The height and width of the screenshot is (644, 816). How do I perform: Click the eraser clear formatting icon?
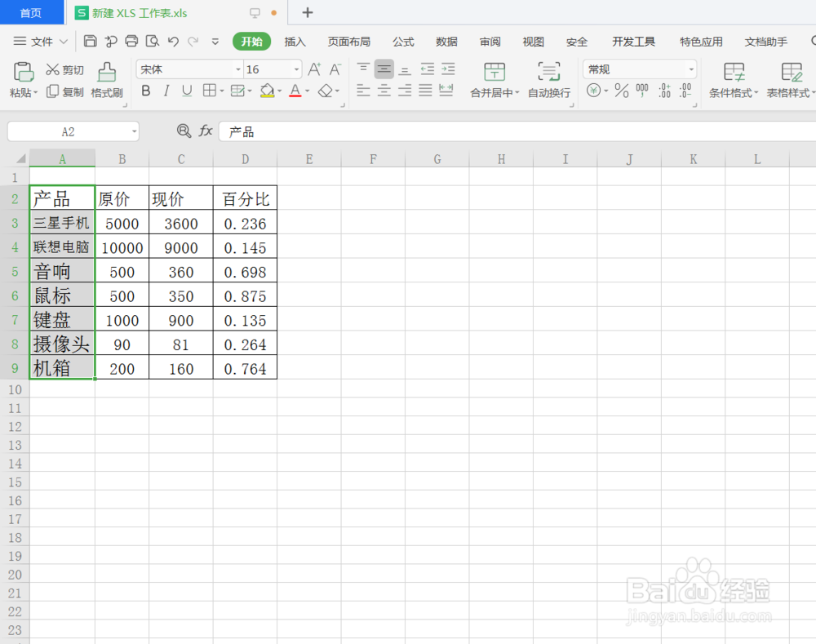tap(326, 91)
